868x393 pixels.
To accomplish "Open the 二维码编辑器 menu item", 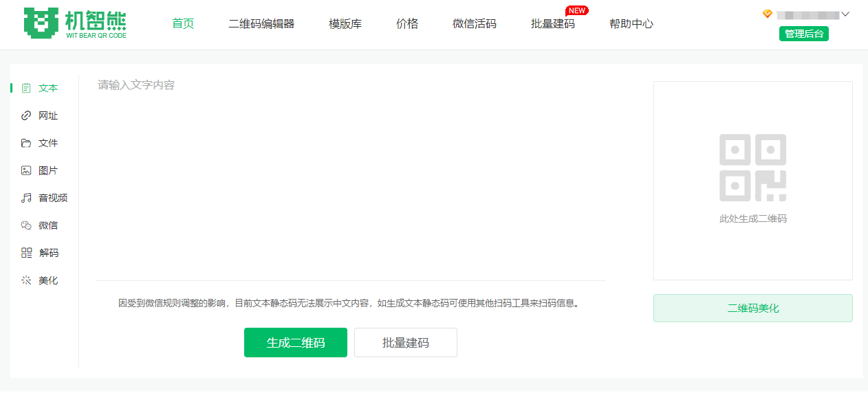I will point(261,24).
